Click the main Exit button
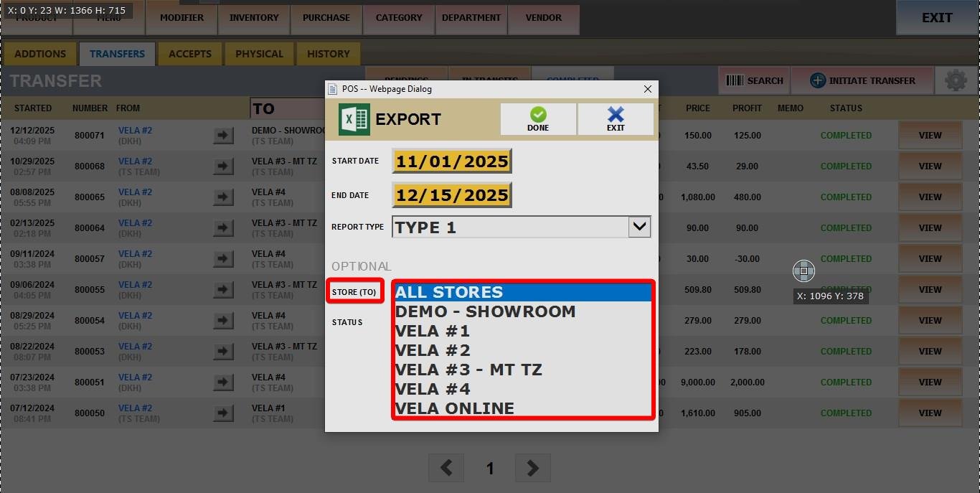980x493 pixels. [936, 18]
